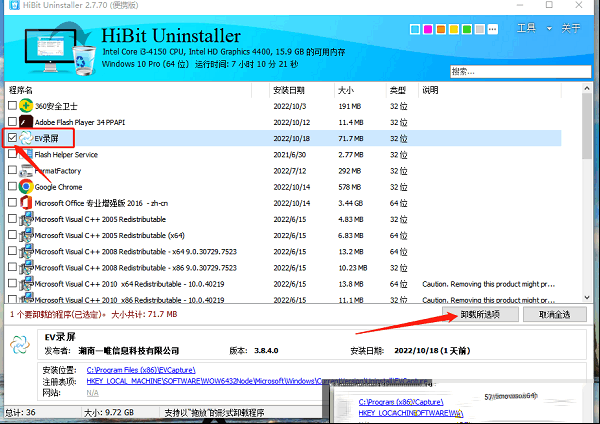The image size is (600, 424).
Task: Click the Visual C++ 2008 x64 9.0.30729.7523 icon
Action: (26, 251)
